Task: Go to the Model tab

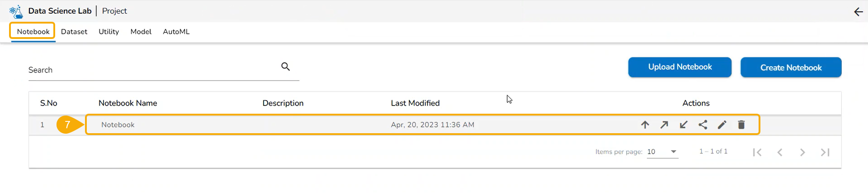Action: (141, 32)
